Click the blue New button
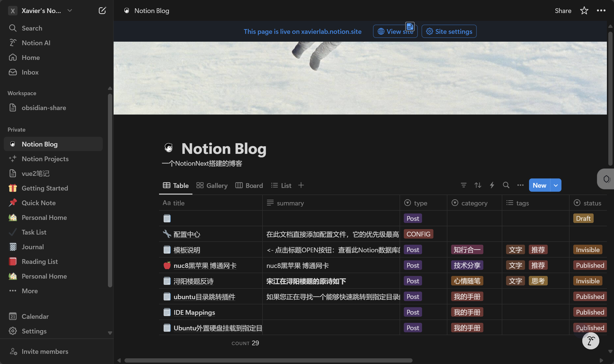 coord(539,185)
